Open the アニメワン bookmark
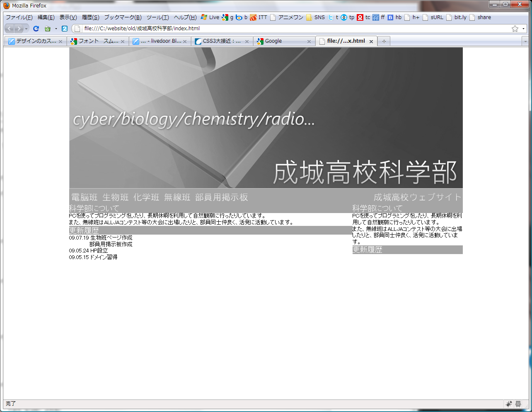 pos(287,17)
